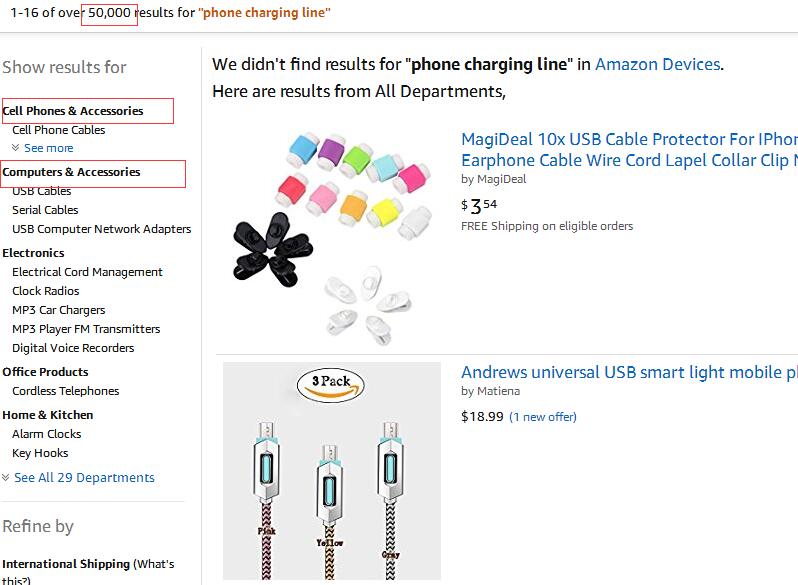Open the 1 new offer link
Screen dimensions: 798x585
click(x=543, y=417)
